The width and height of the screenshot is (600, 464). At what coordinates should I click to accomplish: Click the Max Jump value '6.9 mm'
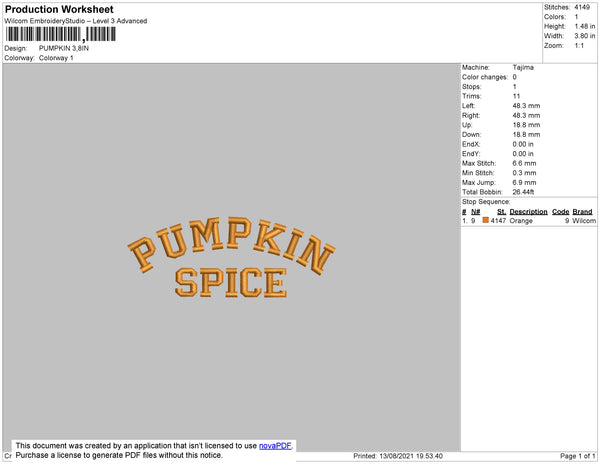coord(524,182)
